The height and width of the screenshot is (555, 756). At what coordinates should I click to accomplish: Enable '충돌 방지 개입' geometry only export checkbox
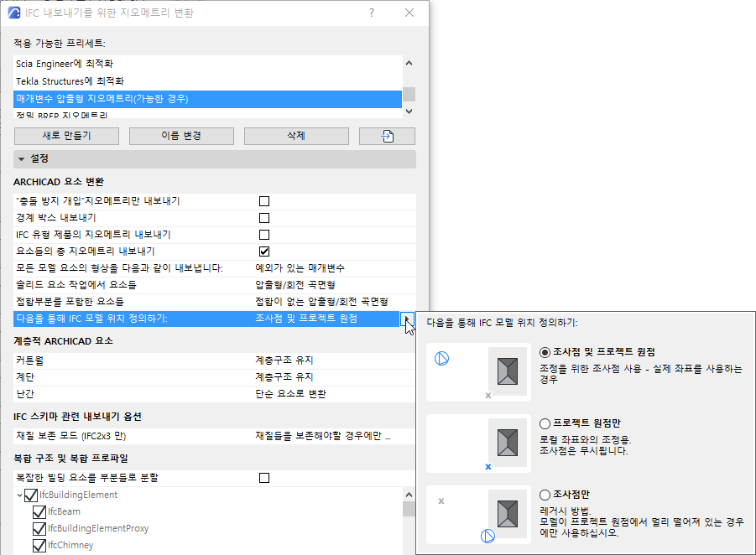pos(264,201)
